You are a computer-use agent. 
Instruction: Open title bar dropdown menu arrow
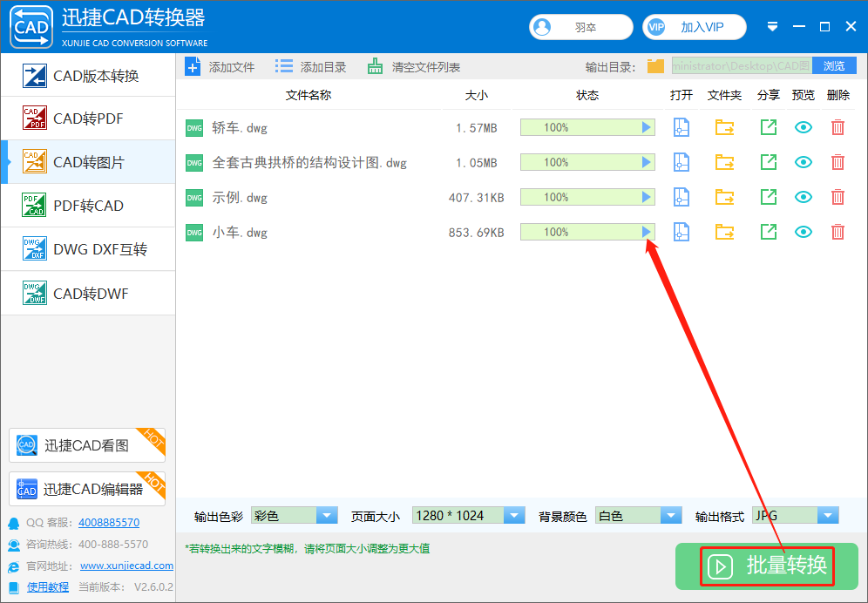[x=773, y=27]
